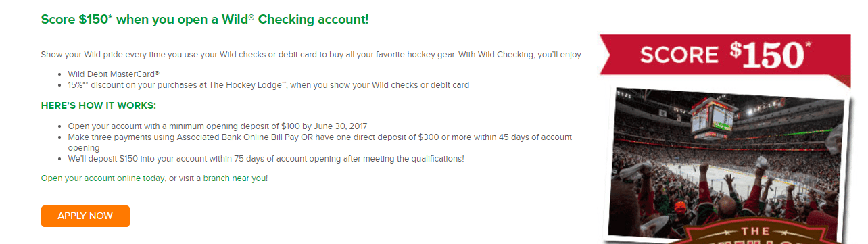
Task: Click the Wild Debit MasterCard bullet item
Action: (x=114, y=74)
